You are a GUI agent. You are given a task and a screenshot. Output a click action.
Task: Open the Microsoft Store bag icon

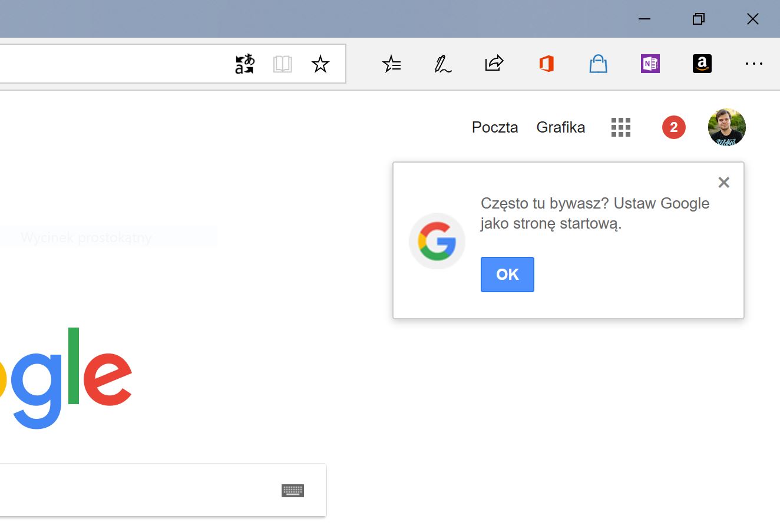[x=598, y=64]
